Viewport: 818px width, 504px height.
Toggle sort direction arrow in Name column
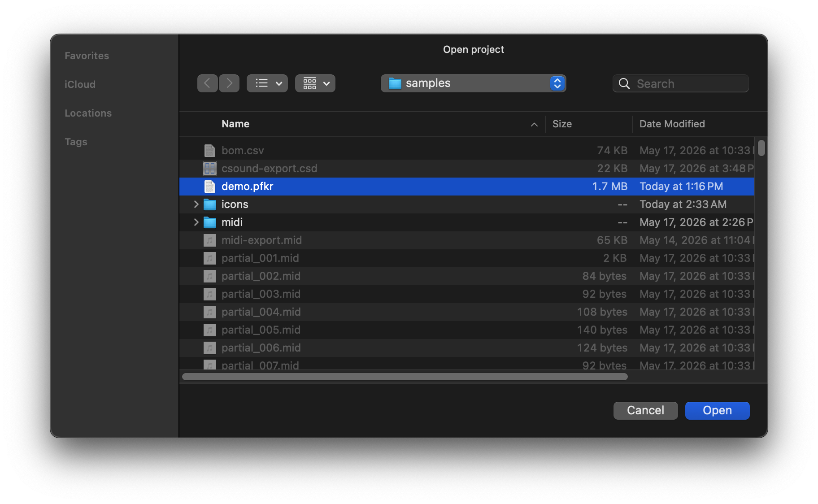534,124
